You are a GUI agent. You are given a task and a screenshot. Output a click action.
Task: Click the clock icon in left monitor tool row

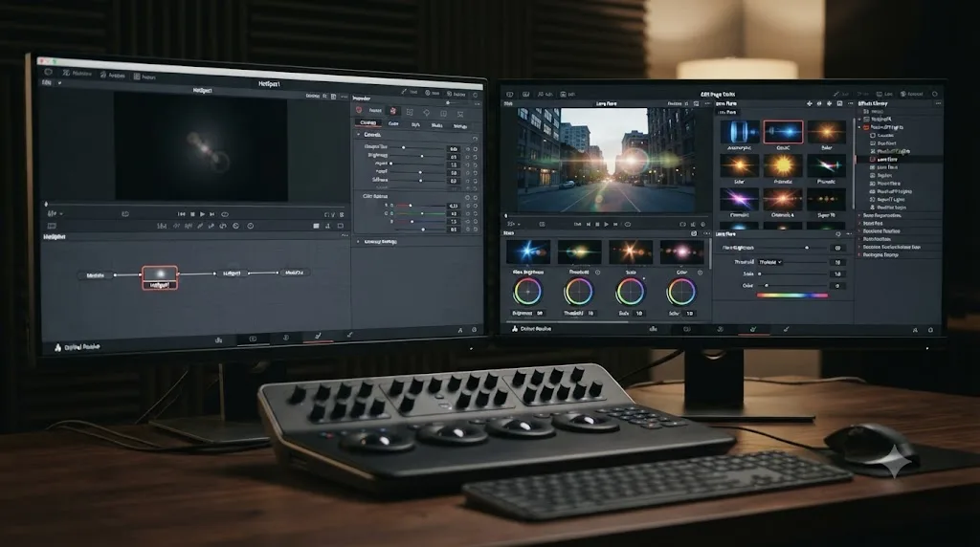click(x=251, y=226)
